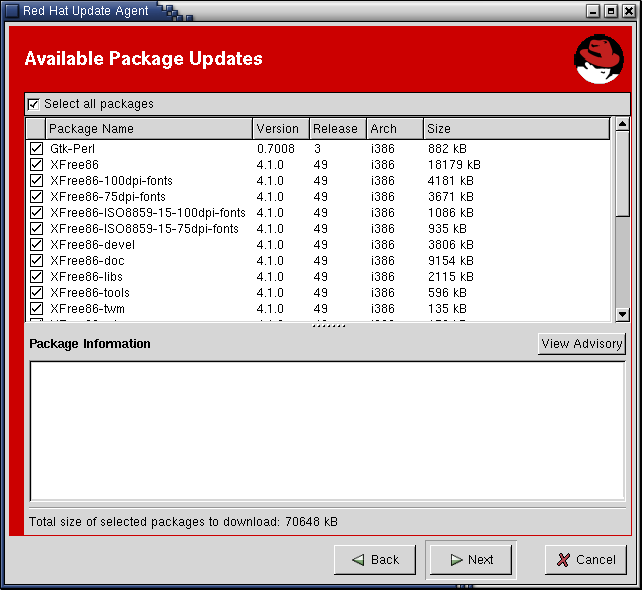Open the View Advisory button
The width and height of the screenshot is (642, 590).
[x=582, y=344]
